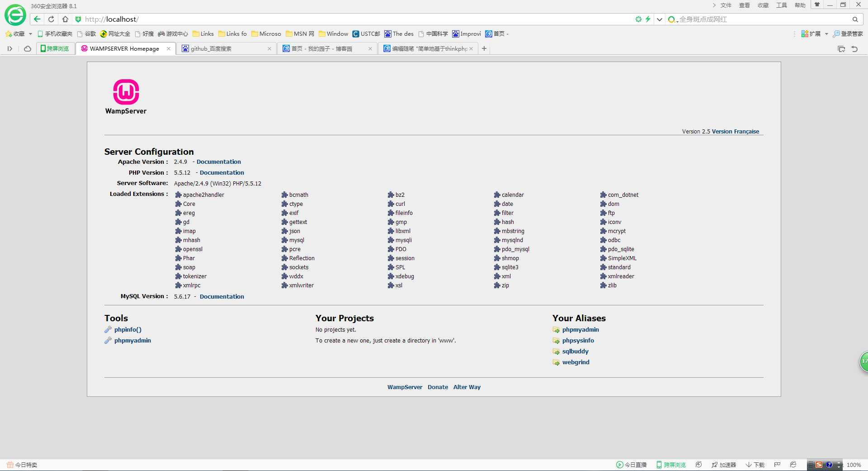Click the skin shirt icon in title bar
This screenshot has height=471, width=868.
[x=817, y=5]
